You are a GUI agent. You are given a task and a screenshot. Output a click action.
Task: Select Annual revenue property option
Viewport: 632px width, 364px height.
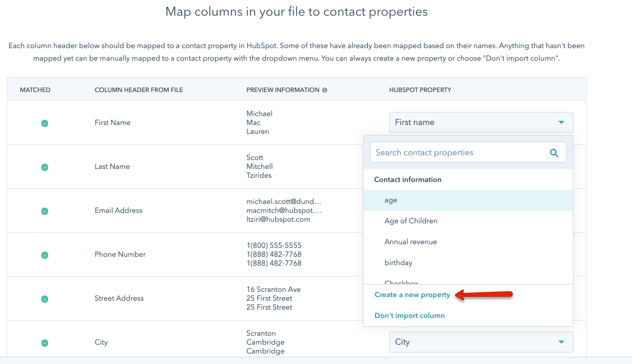pos(410,242)
